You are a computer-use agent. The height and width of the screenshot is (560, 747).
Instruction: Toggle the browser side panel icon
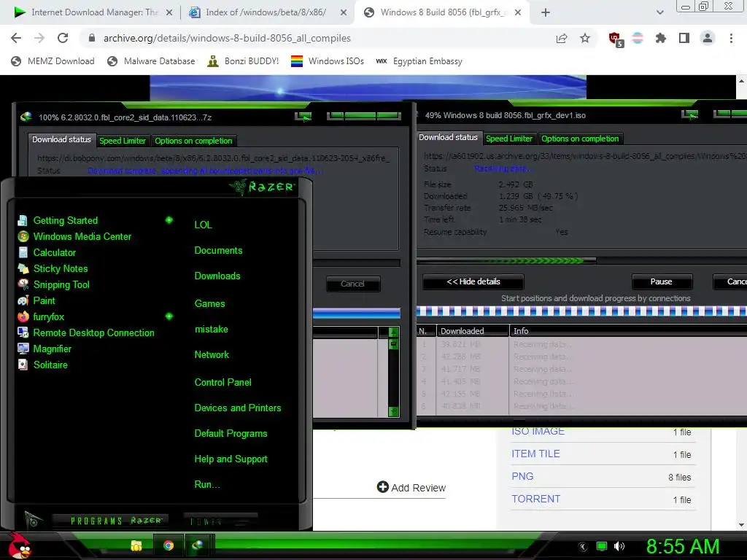[x=684, y=38]
